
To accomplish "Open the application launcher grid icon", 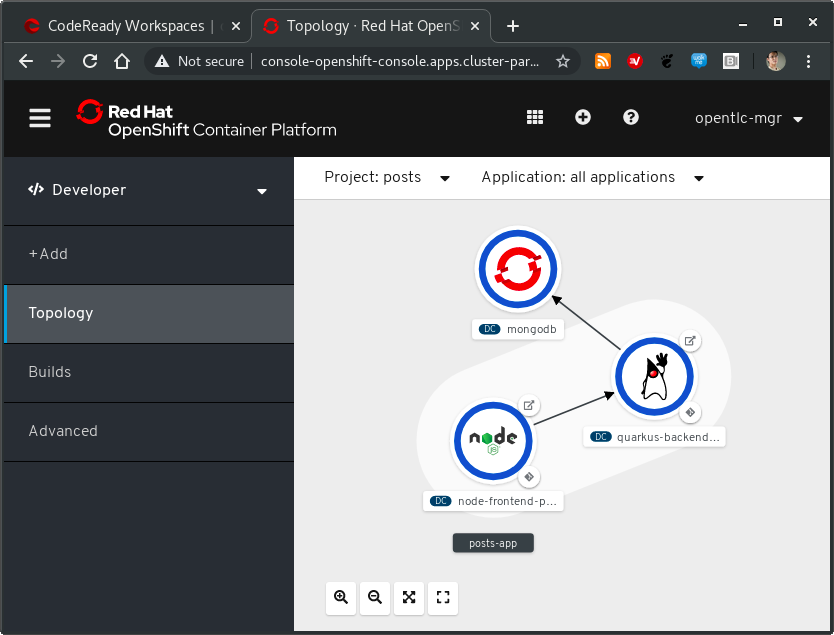I will point(535,118).
